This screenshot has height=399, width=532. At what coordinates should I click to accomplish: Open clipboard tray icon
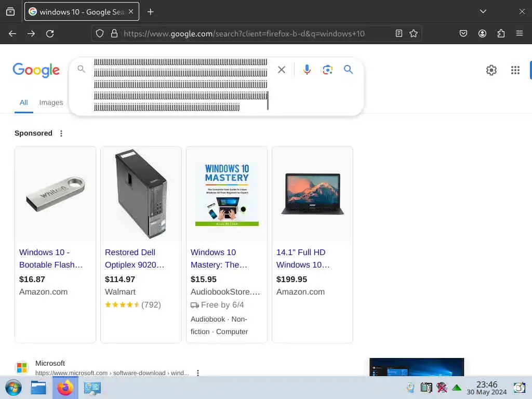(426, 388)
